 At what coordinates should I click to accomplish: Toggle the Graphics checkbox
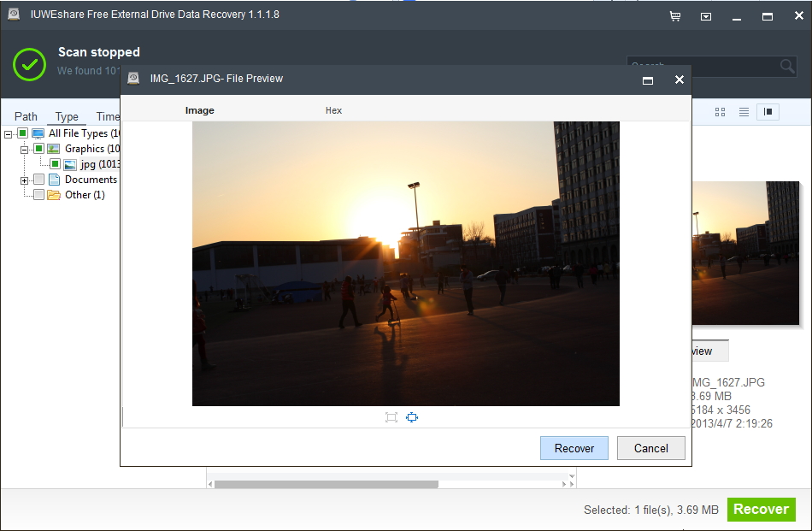[38, 149]
